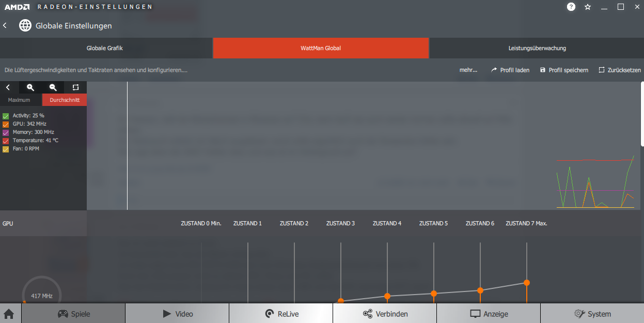Toggle the GPU MHz checkbox

pyautogui.click(x=6, y=124)
